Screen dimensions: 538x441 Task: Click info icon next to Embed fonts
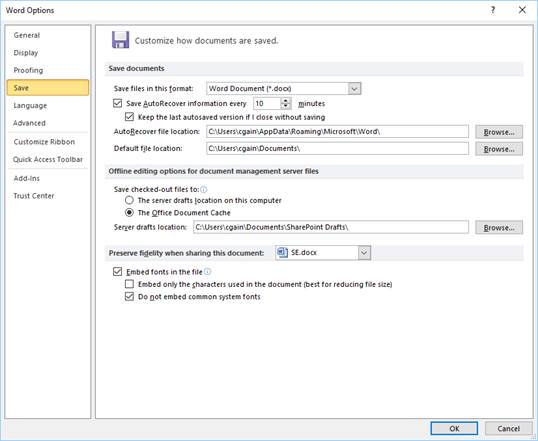207,272
